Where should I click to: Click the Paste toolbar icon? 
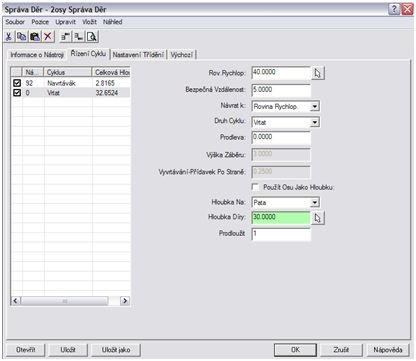(x=35, y=37)
